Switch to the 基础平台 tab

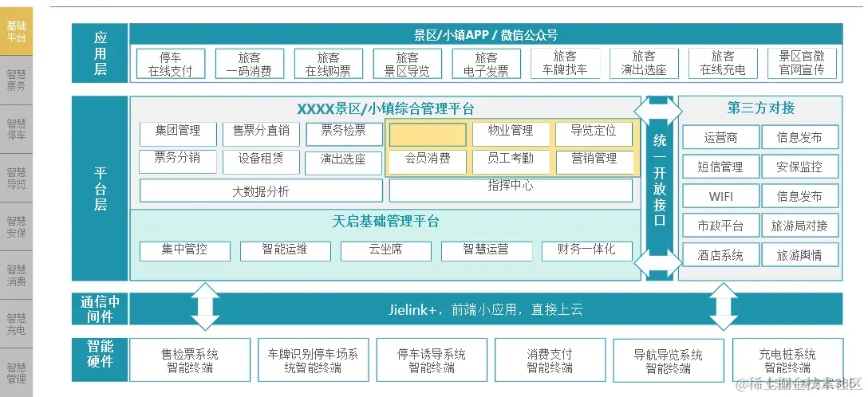pyautogui.click(x=16, y=32)
